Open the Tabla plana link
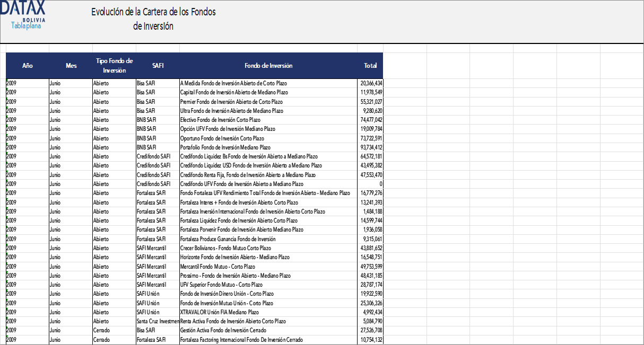 (26, 25)
